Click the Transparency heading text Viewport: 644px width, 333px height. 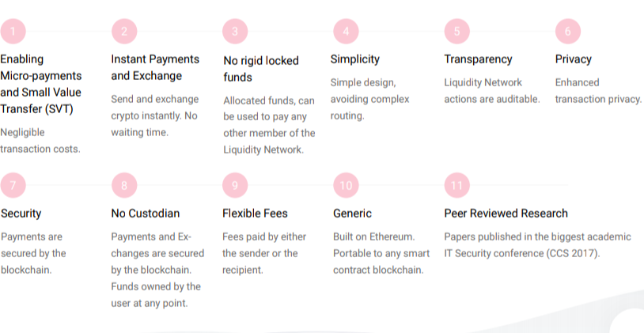click(478, 59)
